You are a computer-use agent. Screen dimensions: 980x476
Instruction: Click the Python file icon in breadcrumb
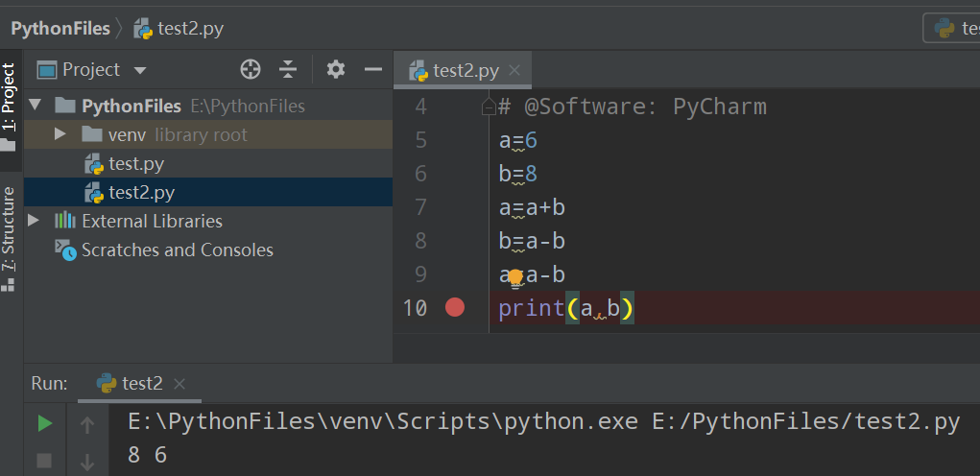click(x=143, y=29)
